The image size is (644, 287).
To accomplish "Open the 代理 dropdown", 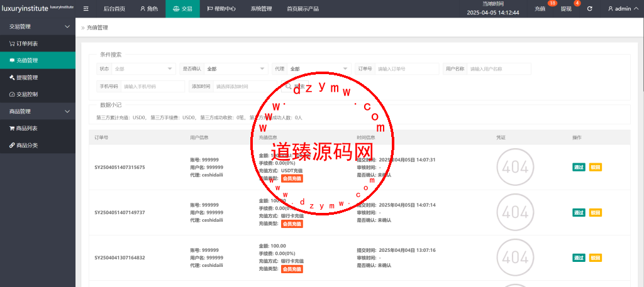I will click(x=319, y=69).
